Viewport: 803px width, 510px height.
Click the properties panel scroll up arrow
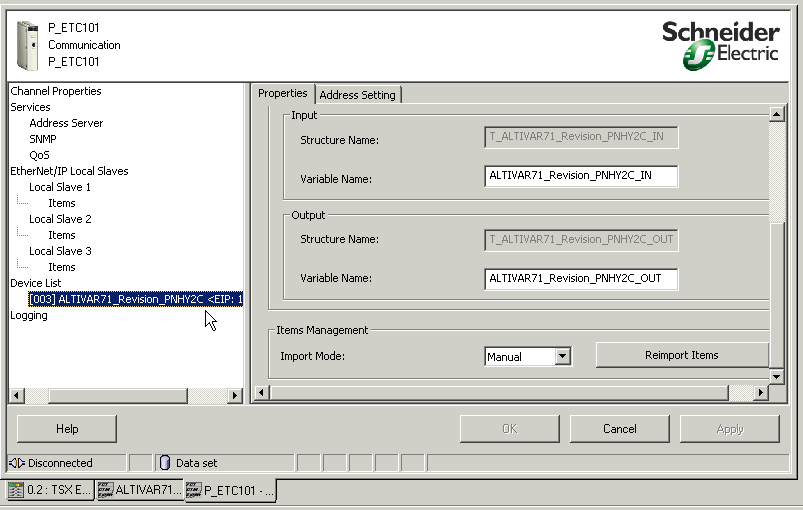pyautogui.click(x=776, y=114)
